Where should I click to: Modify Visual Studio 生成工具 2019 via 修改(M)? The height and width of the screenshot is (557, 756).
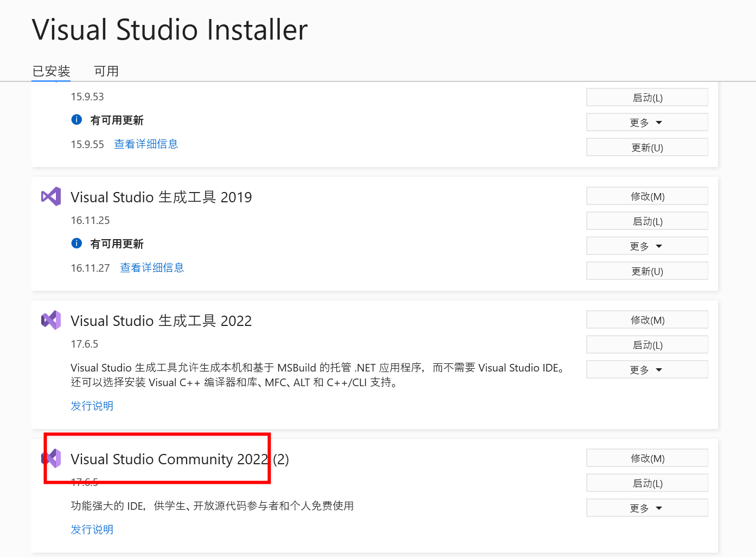click(647, 196)
